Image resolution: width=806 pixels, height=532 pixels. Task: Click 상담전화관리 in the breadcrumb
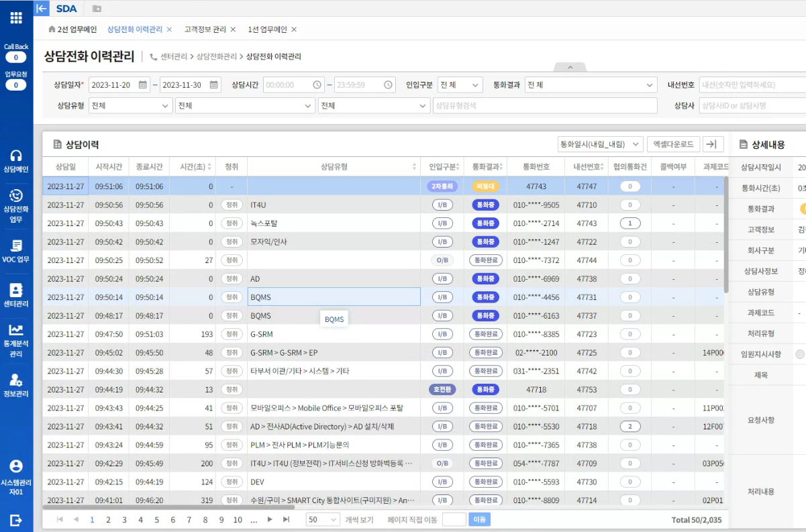coord(217,57)
